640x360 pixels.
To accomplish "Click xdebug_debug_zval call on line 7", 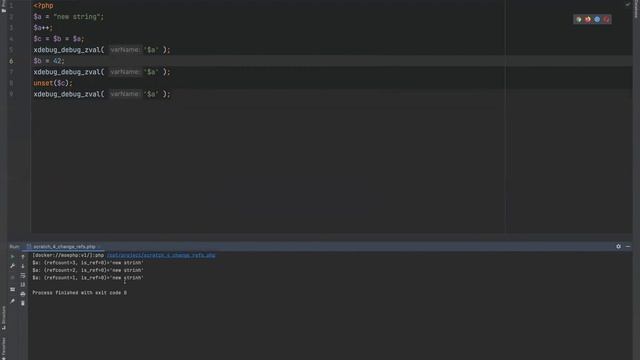I will coord(102,72).
